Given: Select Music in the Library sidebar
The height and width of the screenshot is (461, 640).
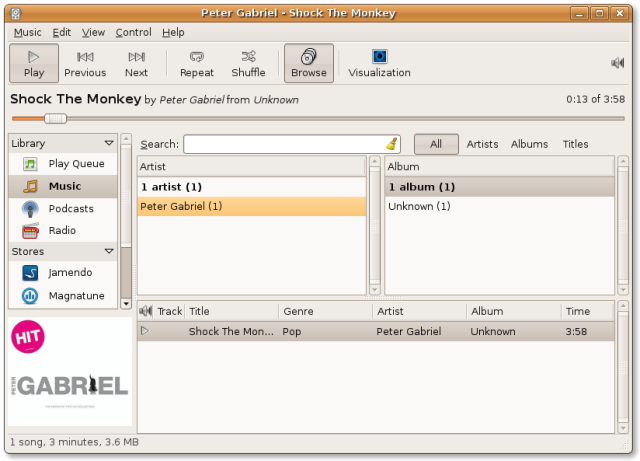Looking at the screenshot, I should click(x=63, y=186).
